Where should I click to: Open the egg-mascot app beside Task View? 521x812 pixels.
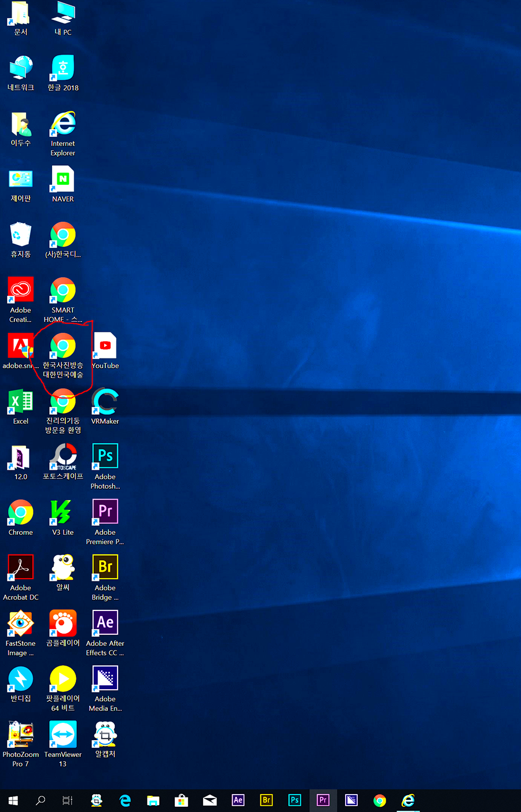pos(97,800)
